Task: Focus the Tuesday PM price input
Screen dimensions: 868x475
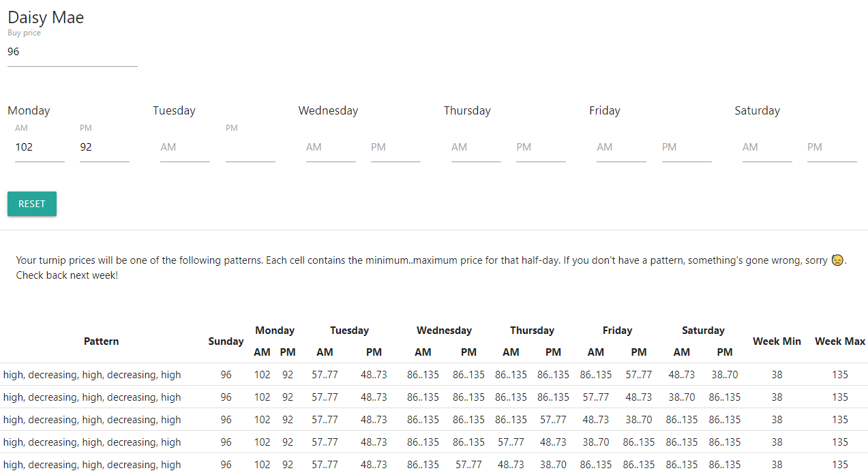Action: point(250,147)
